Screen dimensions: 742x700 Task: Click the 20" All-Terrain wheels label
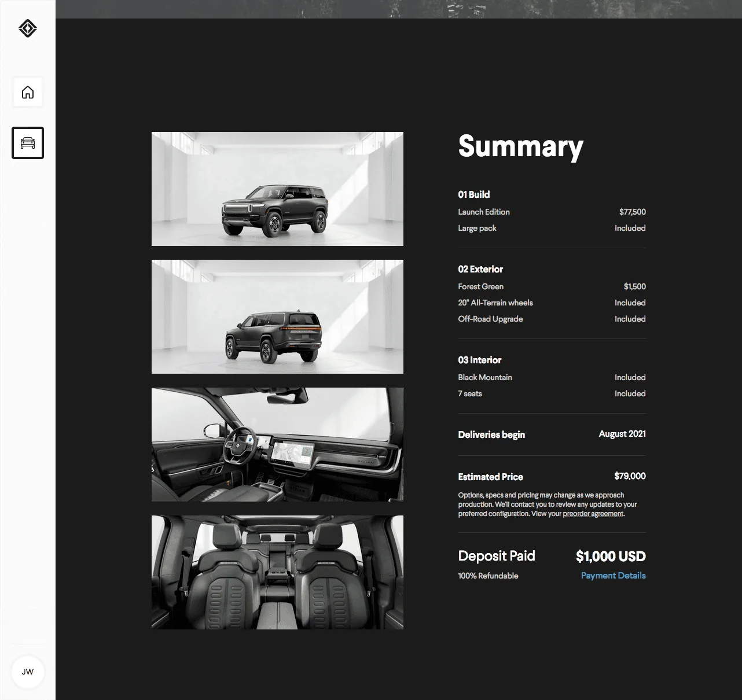[x=495, y=303]
